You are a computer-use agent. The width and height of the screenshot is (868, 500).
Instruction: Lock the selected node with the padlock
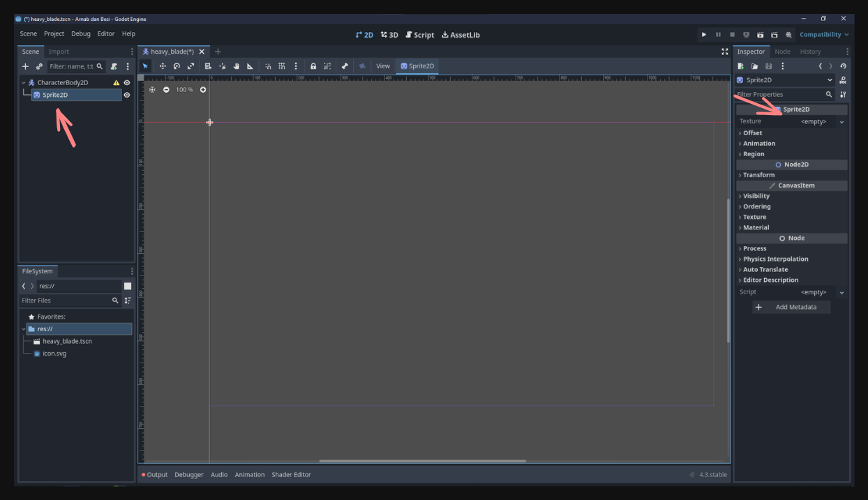point(313,66)
